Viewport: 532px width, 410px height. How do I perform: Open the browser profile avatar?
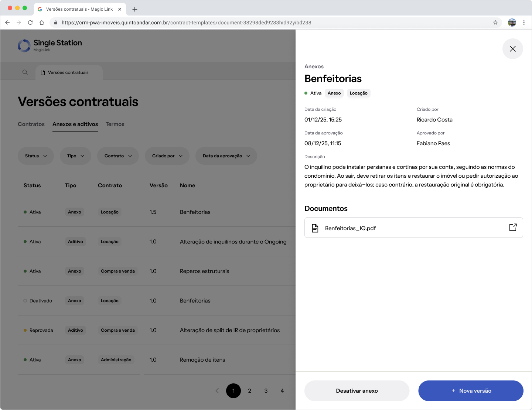point(512,23)
